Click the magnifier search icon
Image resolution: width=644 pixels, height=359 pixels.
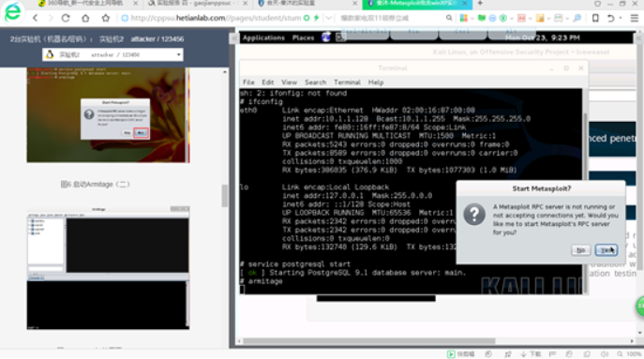[x=449, y=18]
